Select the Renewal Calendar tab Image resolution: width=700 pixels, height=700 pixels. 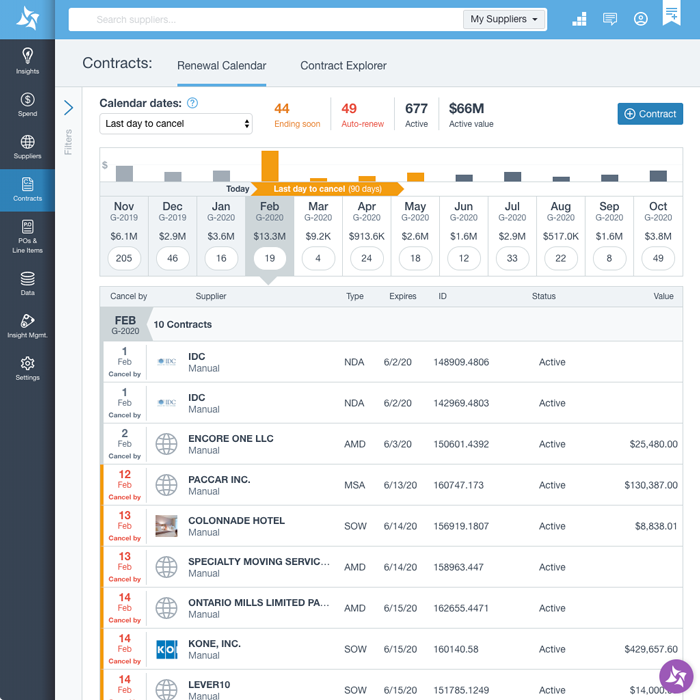pyautogui.click(x=221, y=66)
